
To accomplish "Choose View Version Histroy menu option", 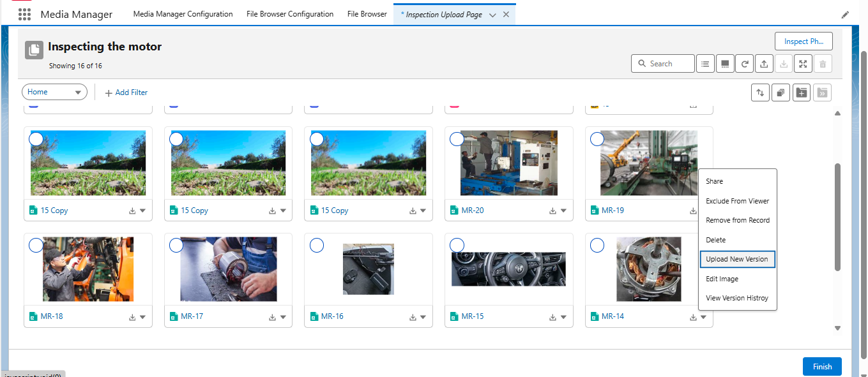I will coord(738,298).
